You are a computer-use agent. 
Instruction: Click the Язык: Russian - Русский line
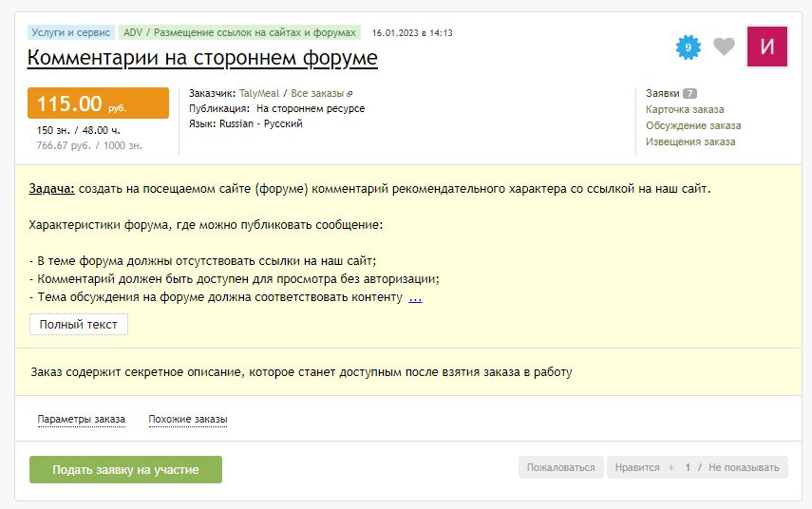point(245,123)
